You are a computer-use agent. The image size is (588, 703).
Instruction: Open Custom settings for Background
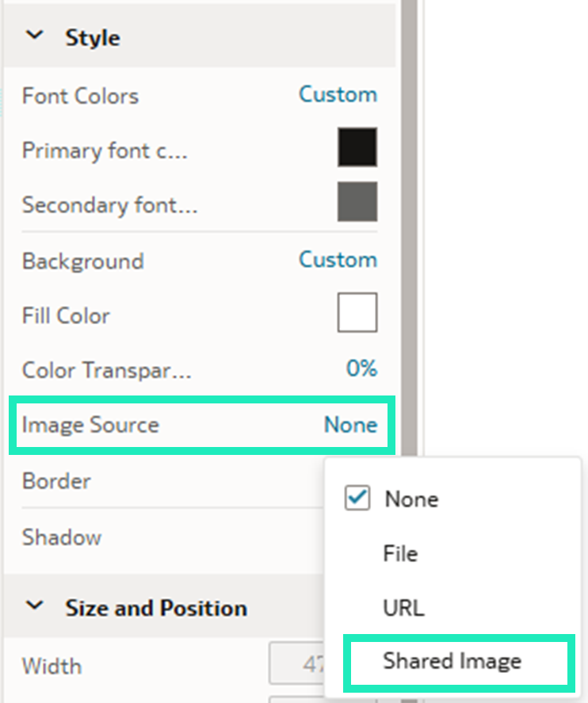(338, 260)
